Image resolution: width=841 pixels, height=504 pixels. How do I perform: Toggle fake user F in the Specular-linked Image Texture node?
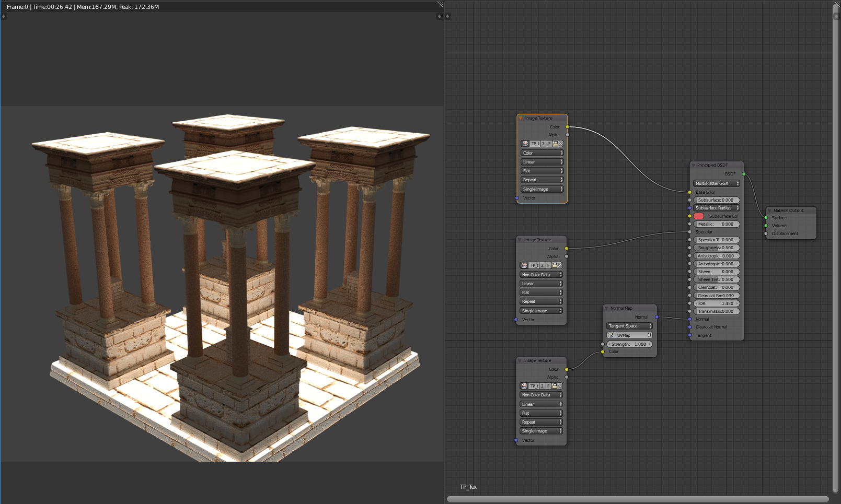[548, 265]
